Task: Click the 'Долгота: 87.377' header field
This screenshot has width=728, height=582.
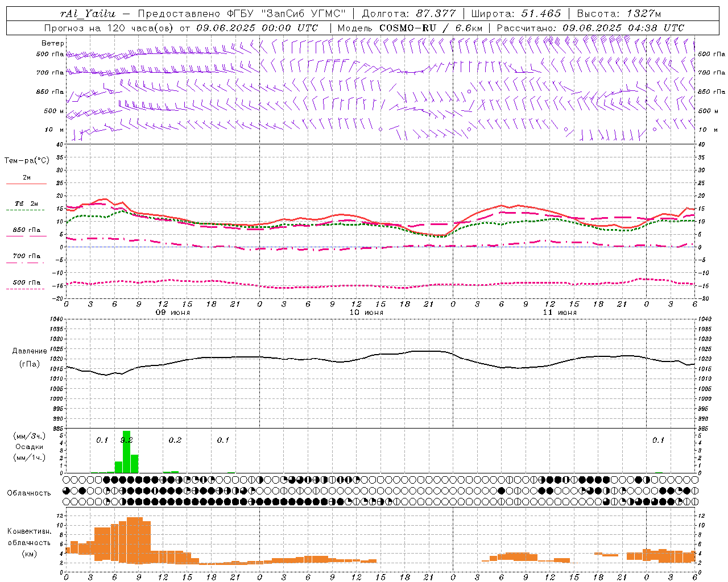Action: 408,14
